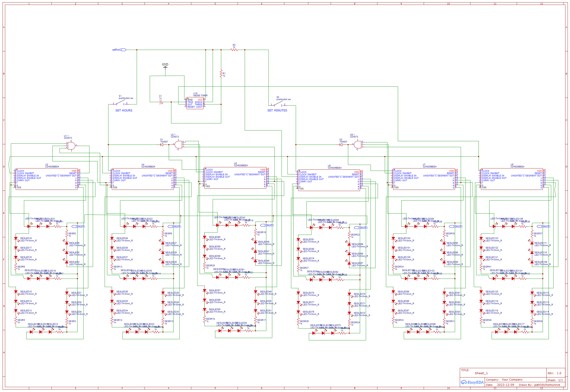Select the U8 CD4026BEE4 counter chip

click(512, 179)
